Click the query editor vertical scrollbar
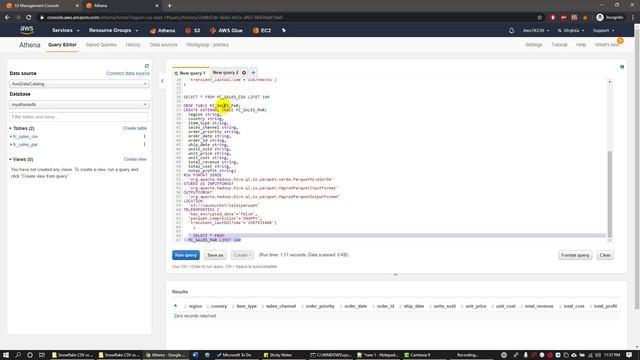Screen dimensions: 640x360 [x=610, y=194]
